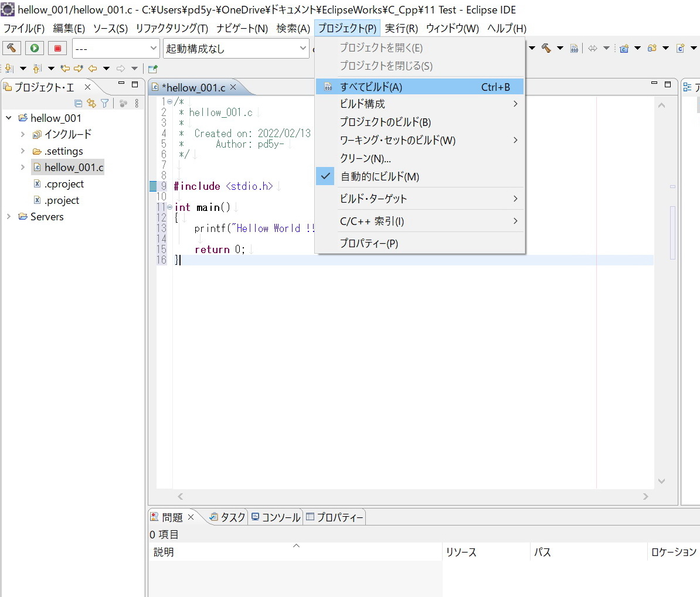The width and height of the screenshot is (700, 597).
Task: Open the リファクタリング(T) menu
Action: [x=172, y=29]
